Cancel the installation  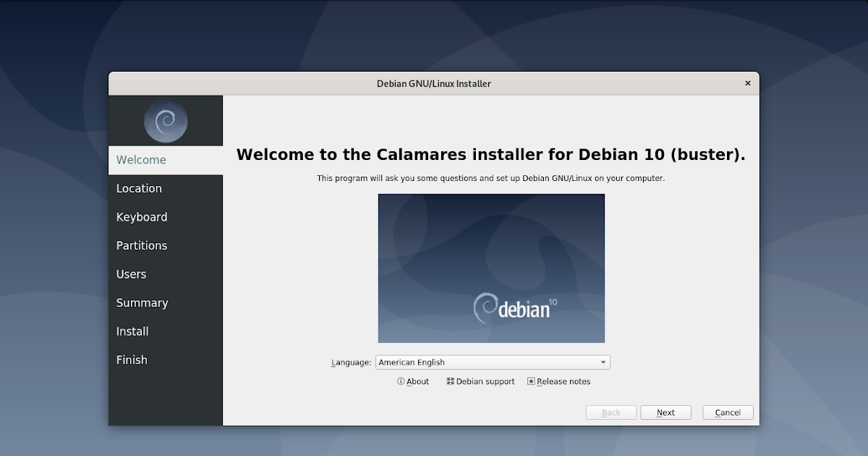coord(728,412)
